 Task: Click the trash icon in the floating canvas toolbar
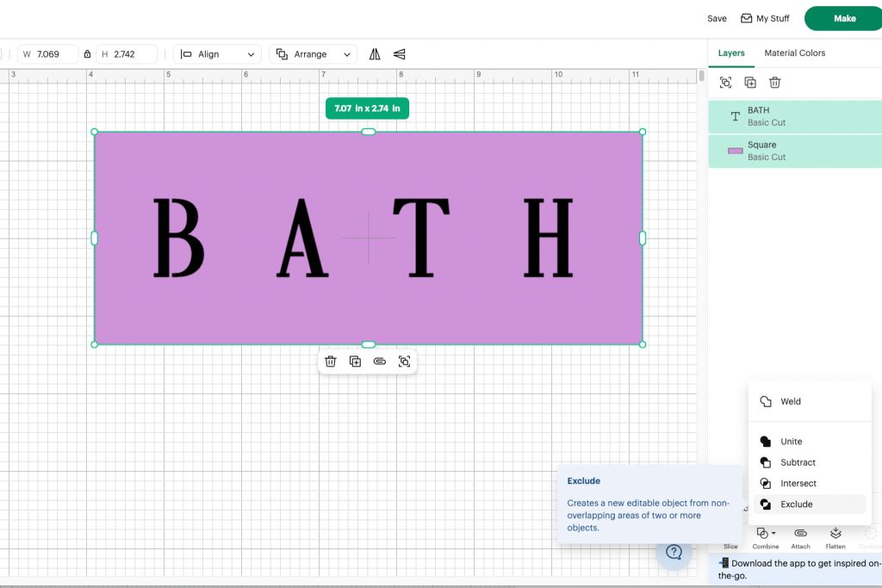coord(331,361)
